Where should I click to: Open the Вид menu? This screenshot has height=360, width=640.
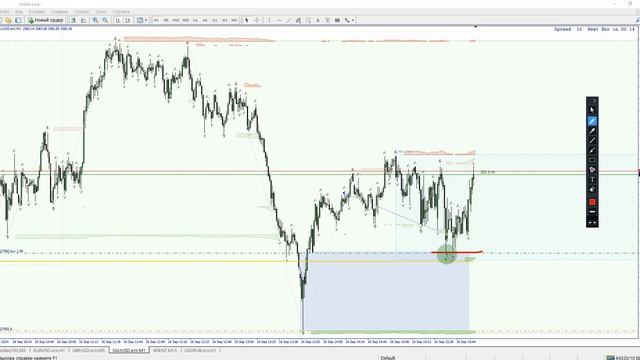pyautogui.click(x=19, y=12)
